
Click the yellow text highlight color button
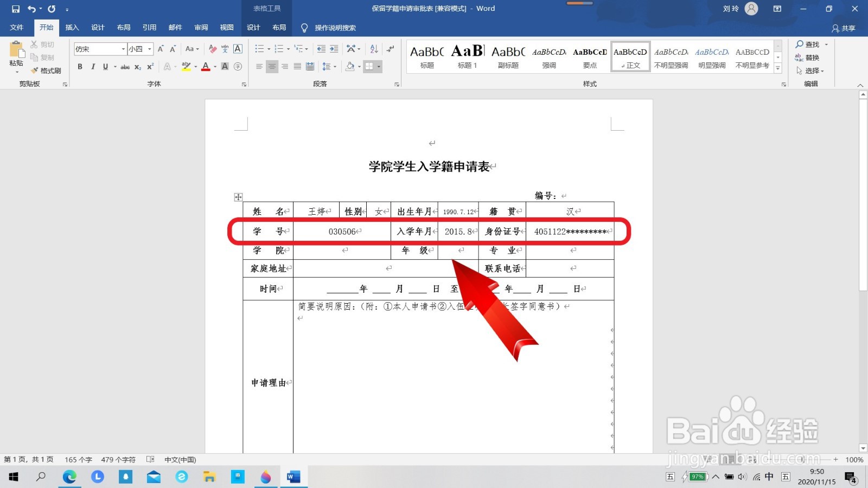coord(186,67)
